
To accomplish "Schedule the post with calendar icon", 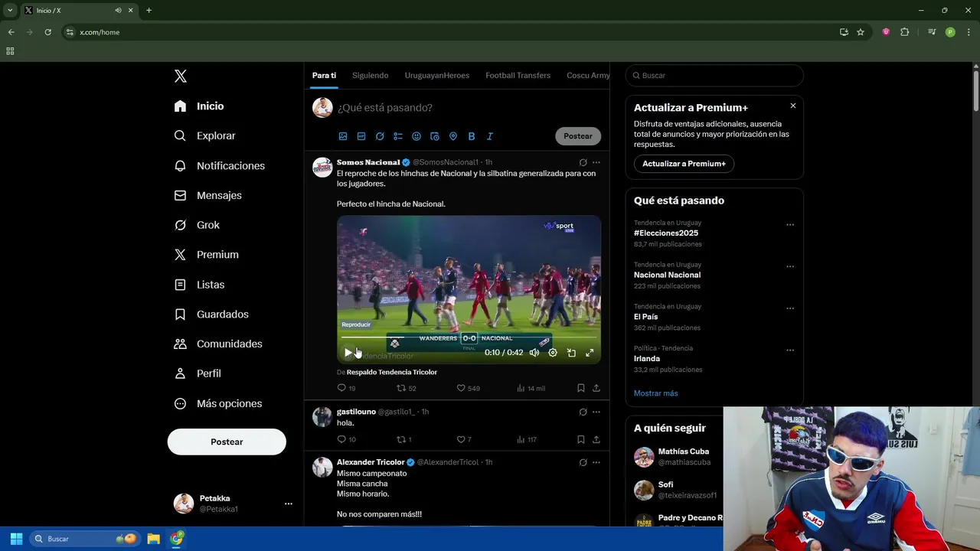I will coord(435,136).
